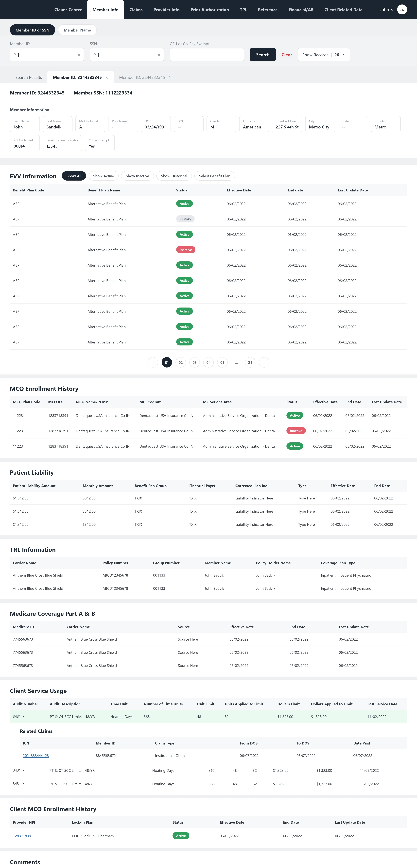Switch search mode to Member Name
Screen dimensions: 417x868
pyautogui.click(x=77, y=30)
